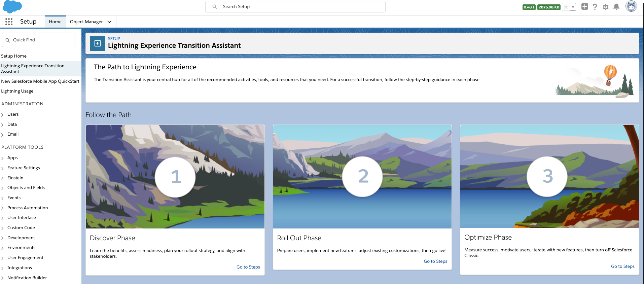Open the favorites list dropdown arrow
The height and width of the screenshot is (284, 644).
point(573,7)
